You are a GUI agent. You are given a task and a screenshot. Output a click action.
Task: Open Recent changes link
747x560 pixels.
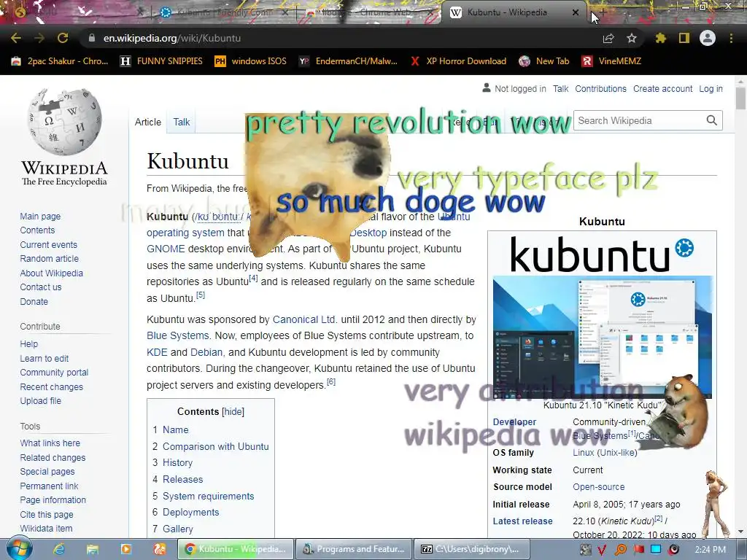52,386
